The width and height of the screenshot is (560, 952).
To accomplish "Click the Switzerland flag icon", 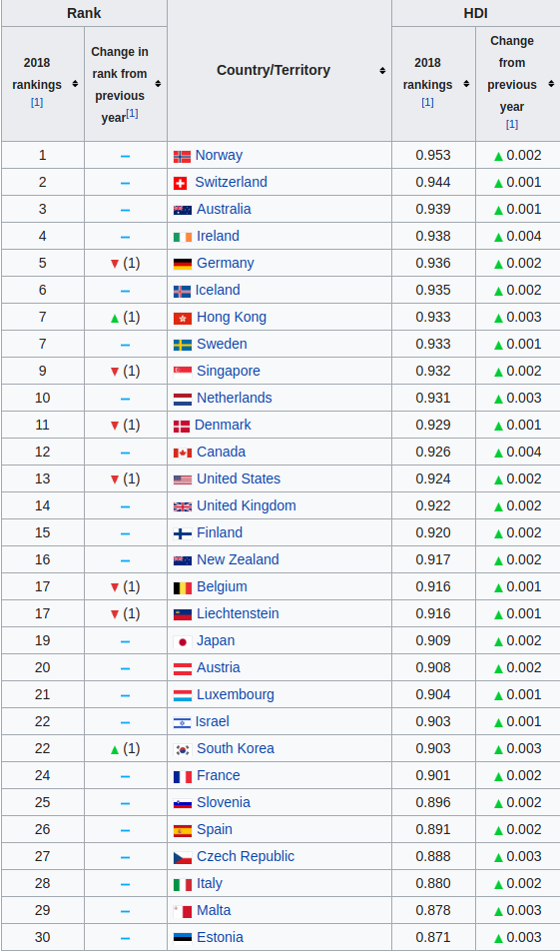I will [x=181, y=183].
